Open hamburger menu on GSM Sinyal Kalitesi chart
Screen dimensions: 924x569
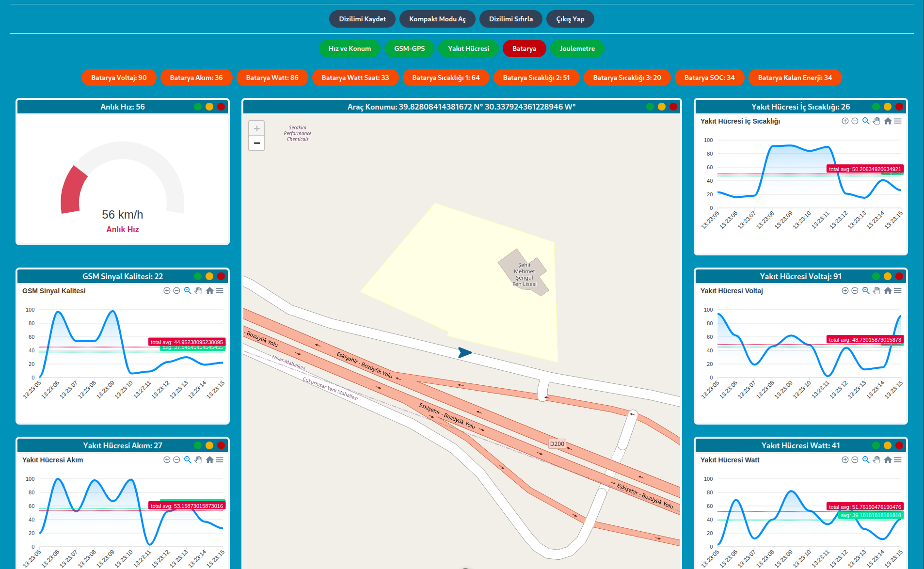tap(220, 291)
